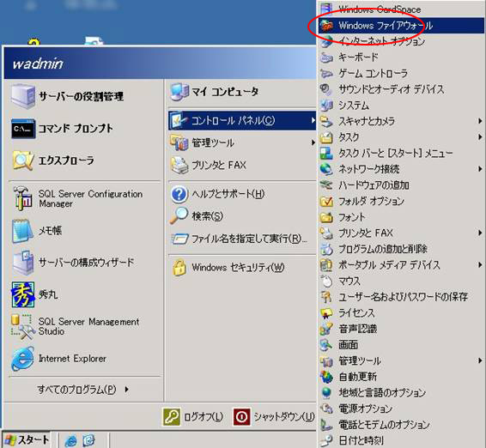Select 画面 display entry

click(401, 345)
